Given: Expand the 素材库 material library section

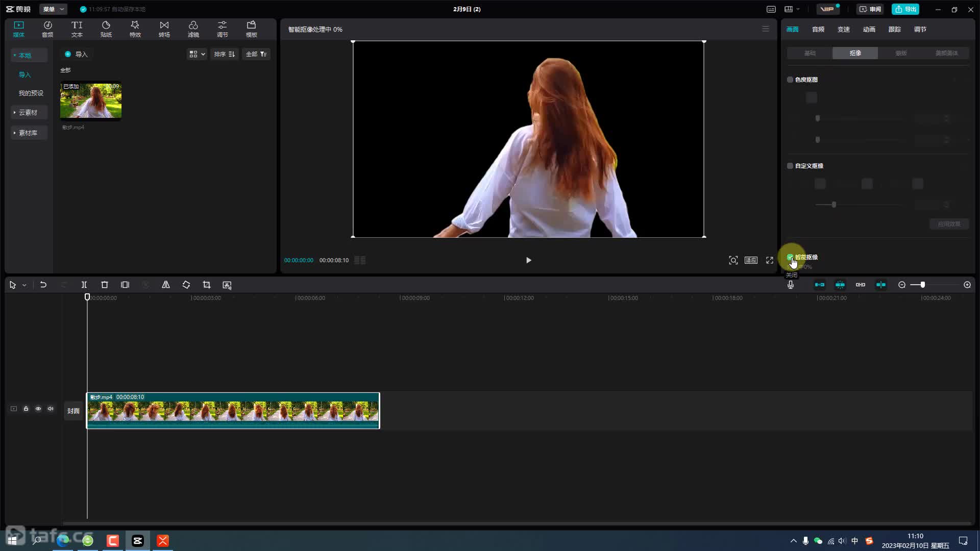Looking at the screenshot, I should pyautogui.click(x=29, y=133).
